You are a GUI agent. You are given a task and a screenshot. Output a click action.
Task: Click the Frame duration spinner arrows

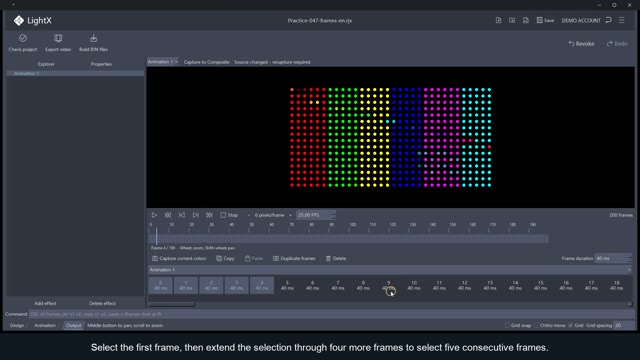coord(629,258)
